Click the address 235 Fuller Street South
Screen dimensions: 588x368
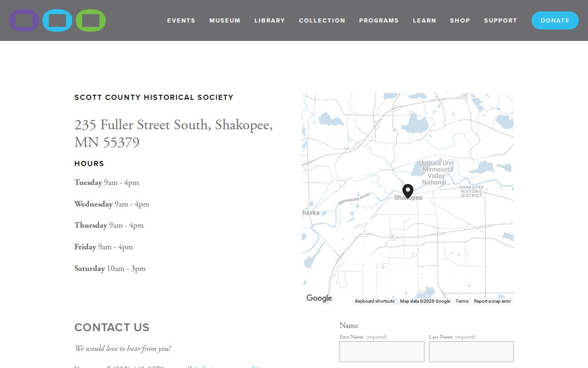pos(174,133)
